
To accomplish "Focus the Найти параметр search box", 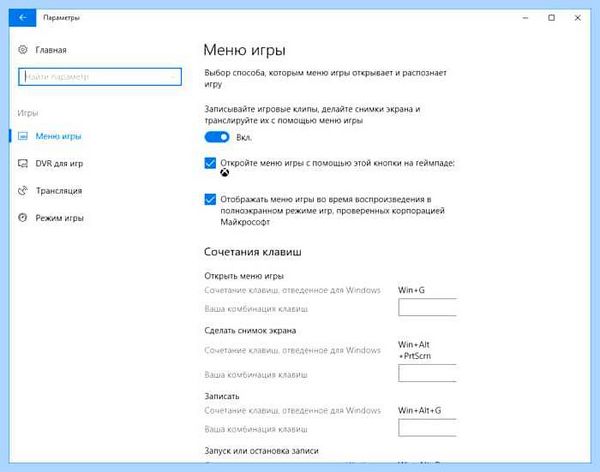I will click(100, 77).
